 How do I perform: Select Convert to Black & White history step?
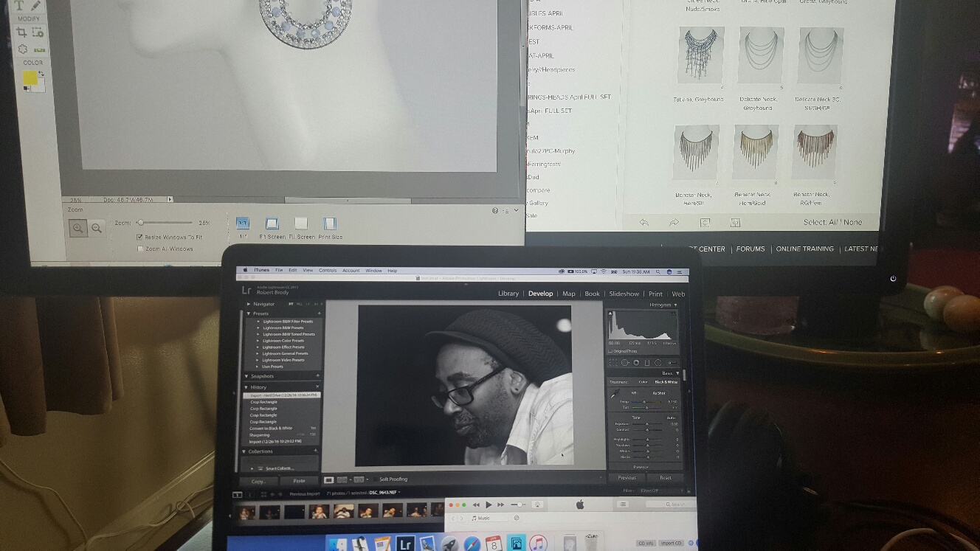(271, 429)
